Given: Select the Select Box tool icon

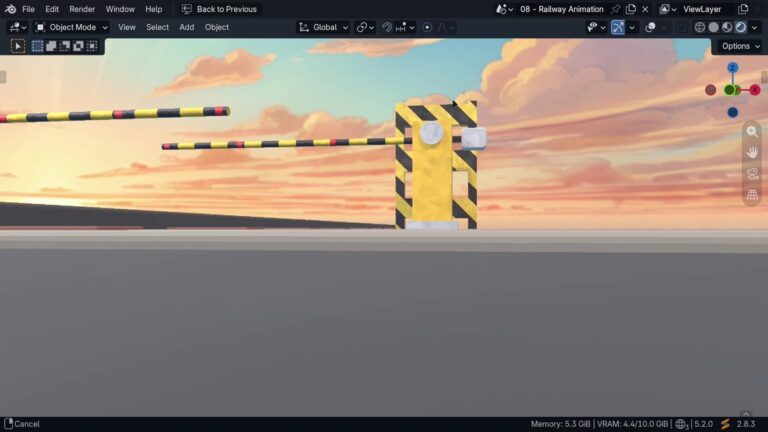Looking at the screenshot, I should (x=18, y=46).
